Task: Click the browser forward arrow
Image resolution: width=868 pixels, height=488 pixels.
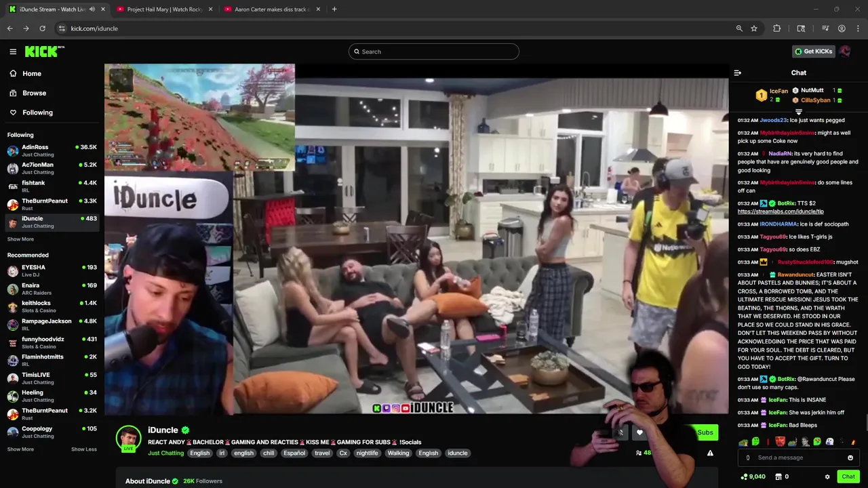Action: tap(26, 28)
